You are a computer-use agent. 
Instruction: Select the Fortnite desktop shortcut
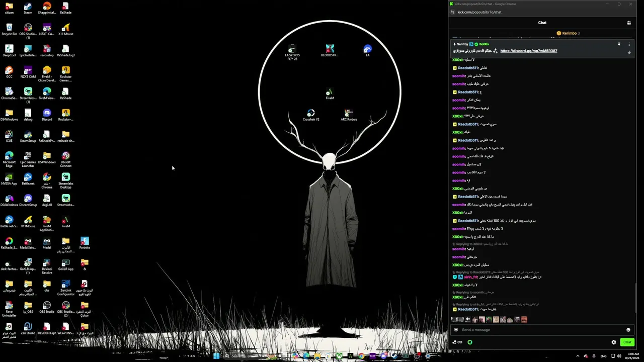[x=85, y=243]
